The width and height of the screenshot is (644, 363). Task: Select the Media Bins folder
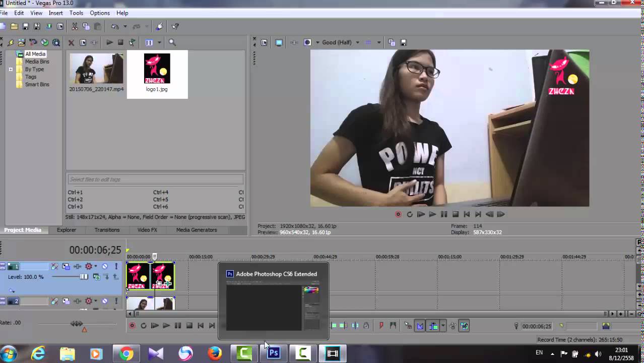tap(37, 62)
